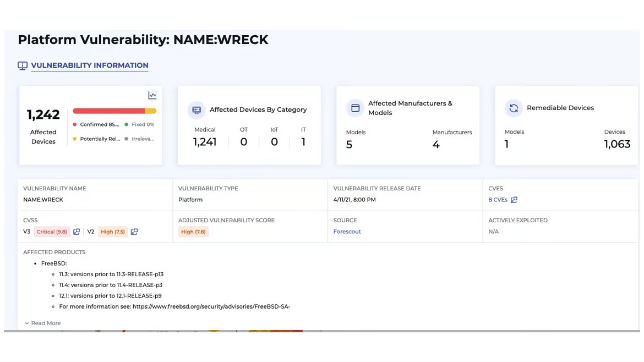Viewport: 644px width, 362px height.
Task: Open the Forescout source link
Action: click(347, 232)
